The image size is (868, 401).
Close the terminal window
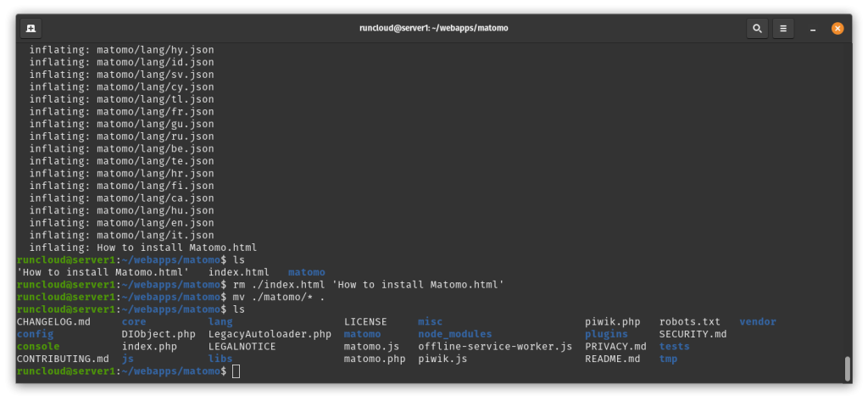tap(837, 28)
